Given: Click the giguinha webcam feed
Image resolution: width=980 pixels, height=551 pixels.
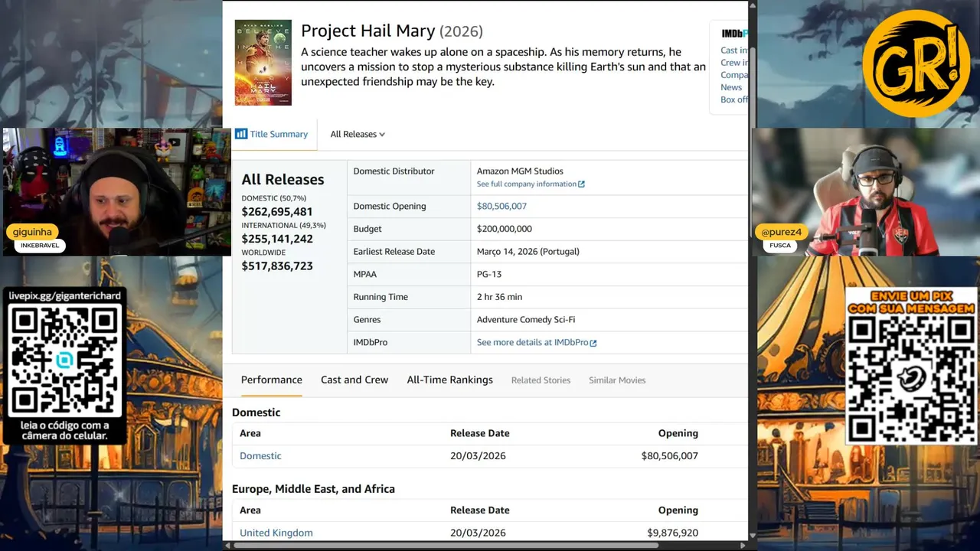Looking at the screenshot, I should pyautogui.click(x=116, y=192).
